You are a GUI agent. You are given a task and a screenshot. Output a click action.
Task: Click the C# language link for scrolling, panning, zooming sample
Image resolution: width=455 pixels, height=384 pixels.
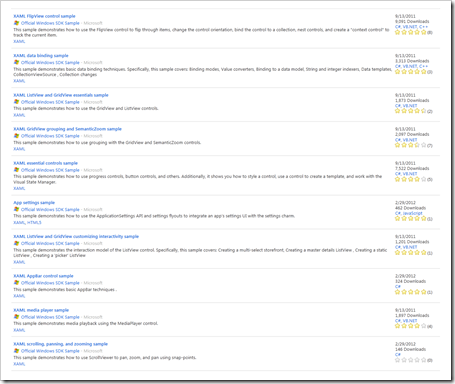pyautogui.click(x=398, y=355)
